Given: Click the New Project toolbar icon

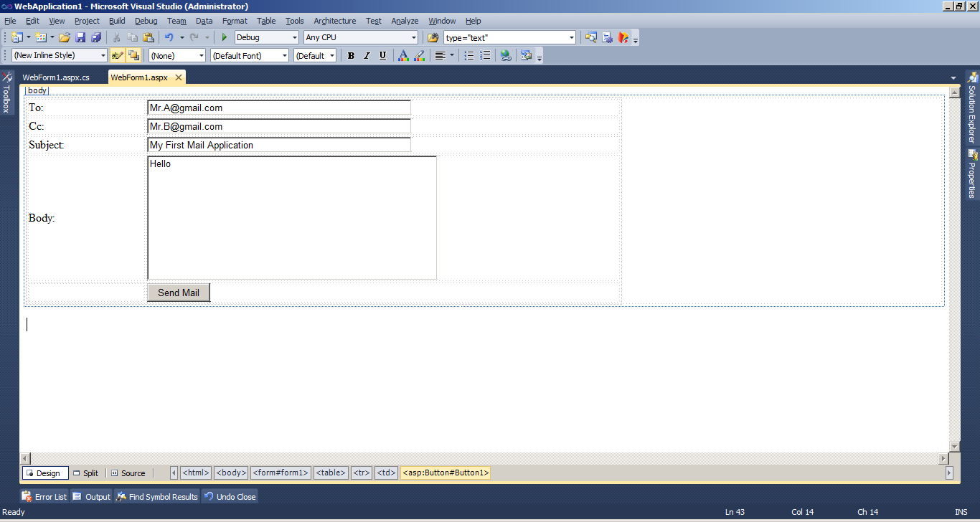Looking at the screenshot, I should click(17, 37).
